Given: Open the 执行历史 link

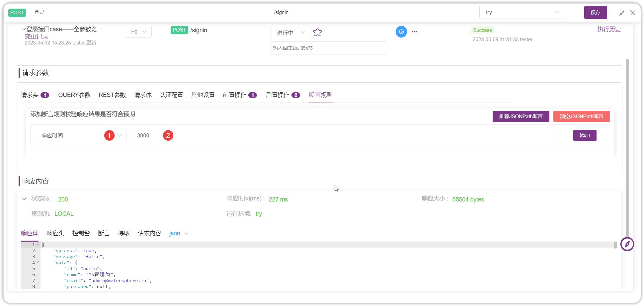Looking at the screenshot, I should click(x=609, y=29).
